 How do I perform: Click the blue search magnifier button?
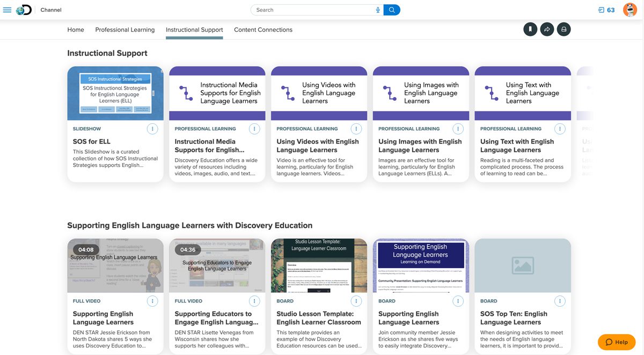(392, 10)
